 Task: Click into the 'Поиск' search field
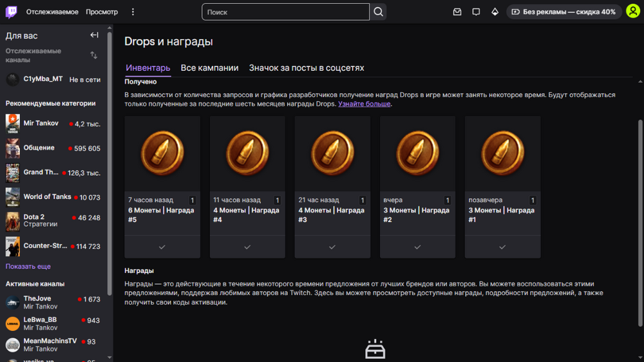tap(285, 12)
